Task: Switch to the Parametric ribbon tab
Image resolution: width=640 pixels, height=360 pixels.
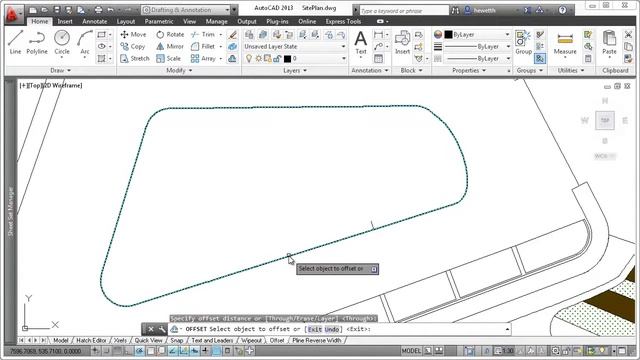Action: [x=159, y=21]
